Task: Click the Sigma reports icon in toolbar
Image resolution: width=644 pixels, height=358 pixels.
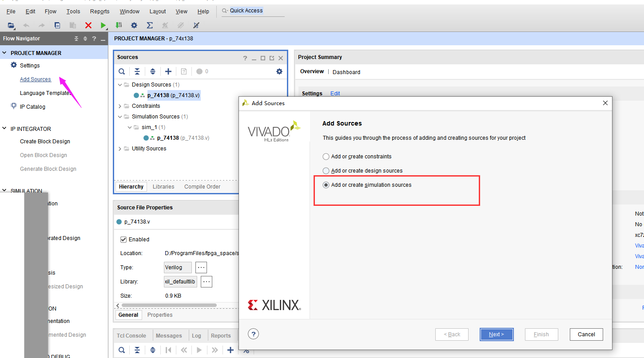Action: click(150, 25)
